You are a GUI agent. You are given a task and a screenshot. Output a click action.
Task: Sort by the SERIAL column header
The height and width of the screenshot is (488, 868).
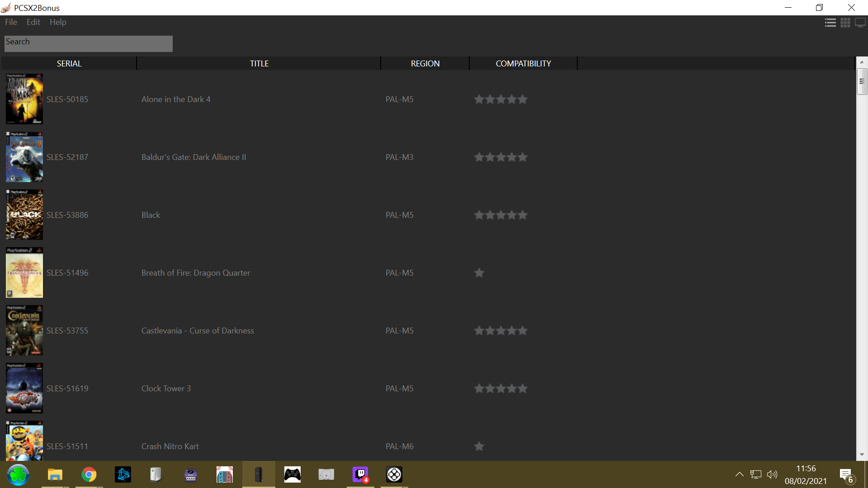[69, 64]
